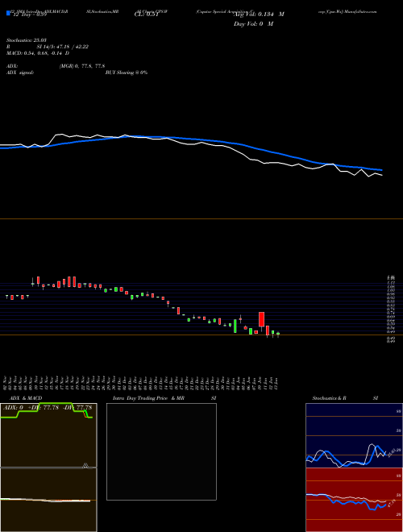Click the price axis labels beside the candles
This screenshot has height=532, width=403.
391,309
